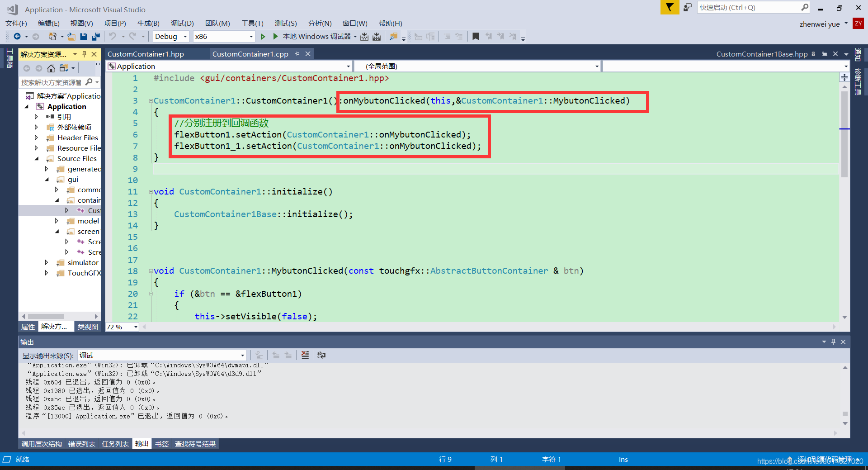Switch to the CustomContainer1.hpp tab

coord(146,54)
